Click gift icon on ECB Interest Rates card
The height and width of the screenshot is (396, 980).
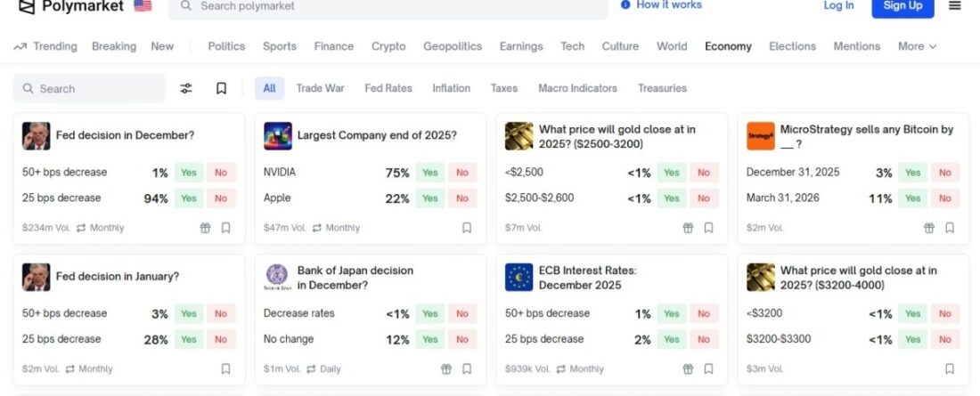coord(689,368)
